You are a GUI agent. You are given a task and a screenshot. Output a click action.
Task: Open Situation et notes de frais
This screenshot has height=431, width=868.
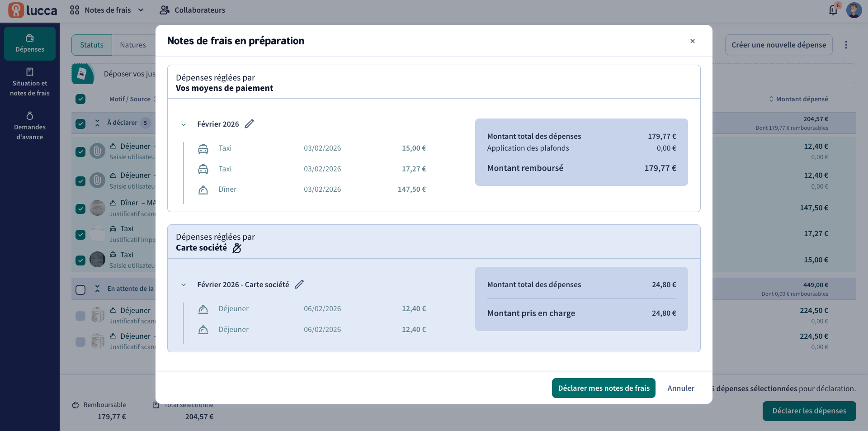30,82
